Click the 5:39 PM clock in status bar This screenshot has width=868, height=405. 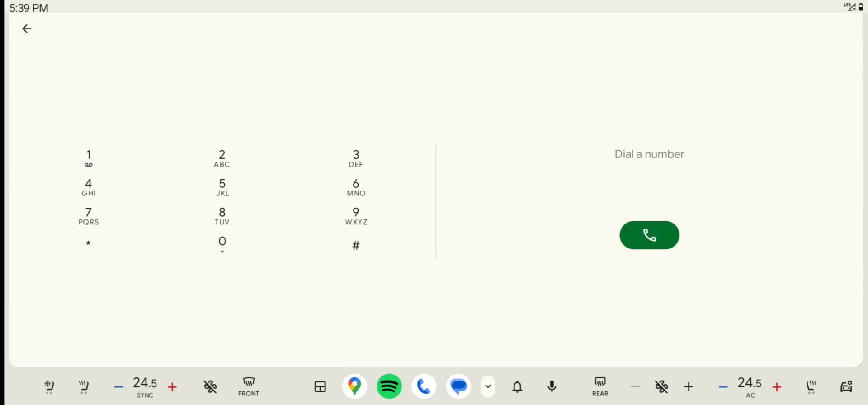29,8
